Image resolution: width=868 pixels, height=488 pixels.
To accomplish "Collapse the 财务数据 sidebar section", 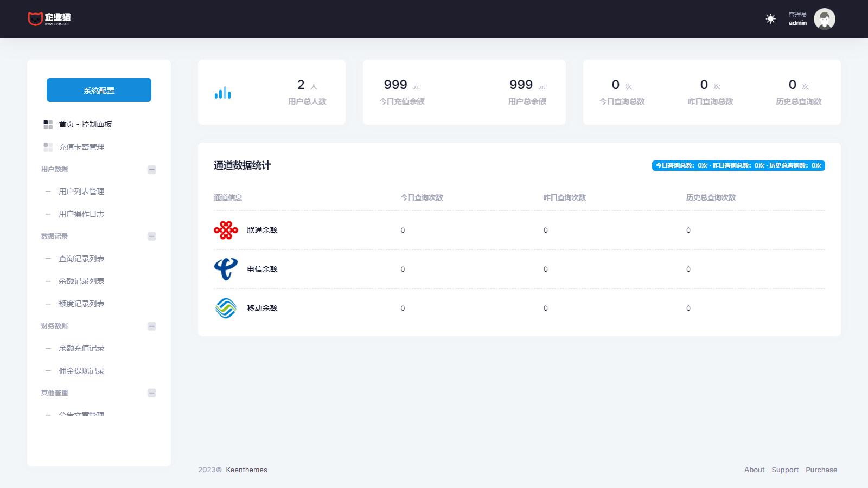I will pyautogui.click(x=152, y=326).
